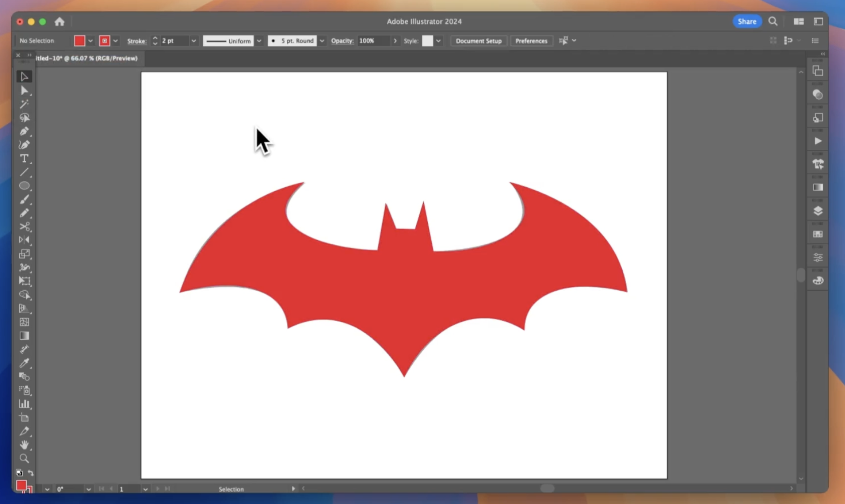Select the Zoom tool magnifier
Viewport: 845px width, 504px height.
(24, 458)
